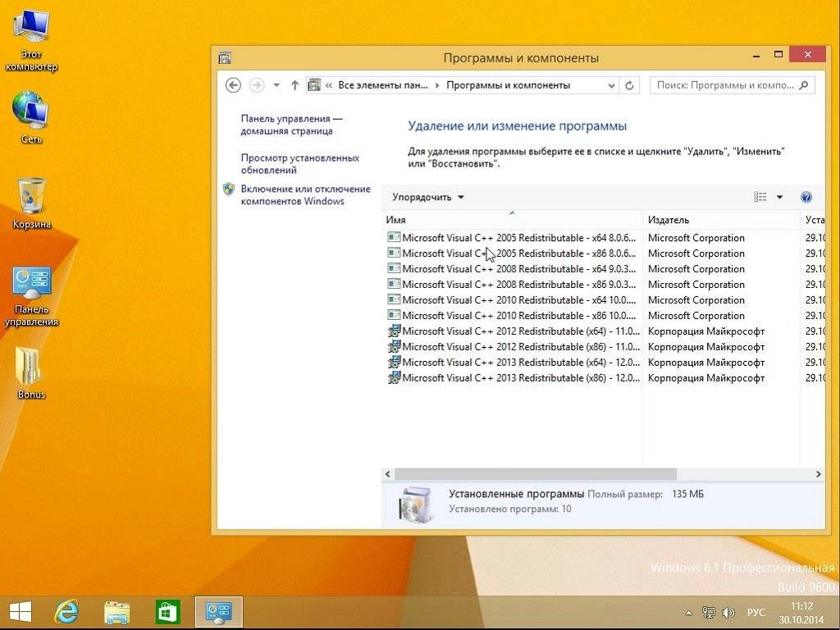Select Visual C++ 2010 x64 row
Image resolution: width=840 pixels, height=630 pixels.
605,300
